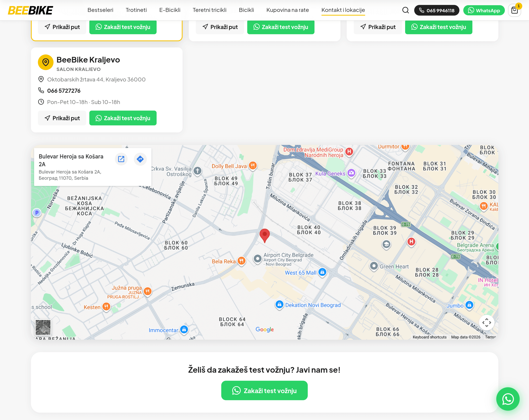Open the shopping cart icon
The width and height of the screenshot is (529, 420).
[514, 10]
